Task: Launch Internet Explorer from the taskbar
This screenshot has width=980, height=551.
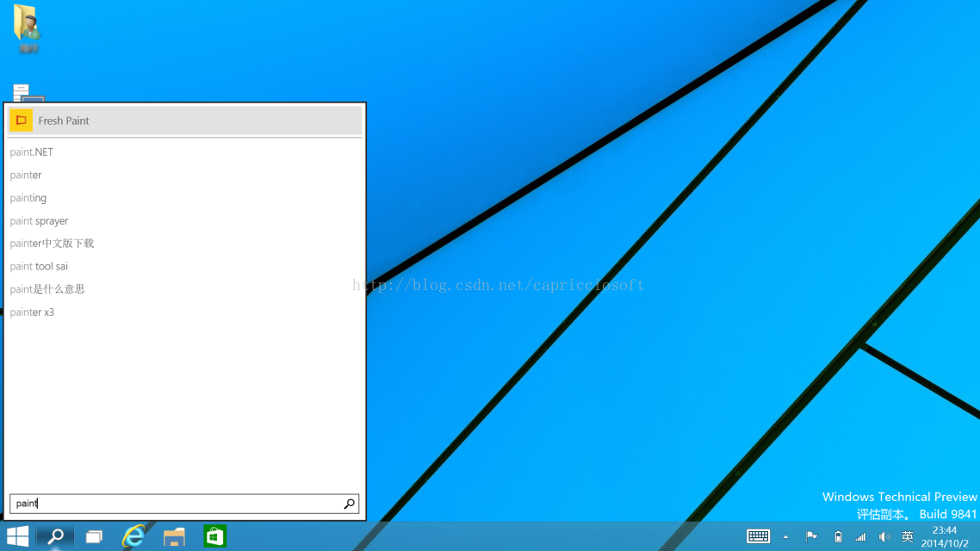Action: point(133,536)
